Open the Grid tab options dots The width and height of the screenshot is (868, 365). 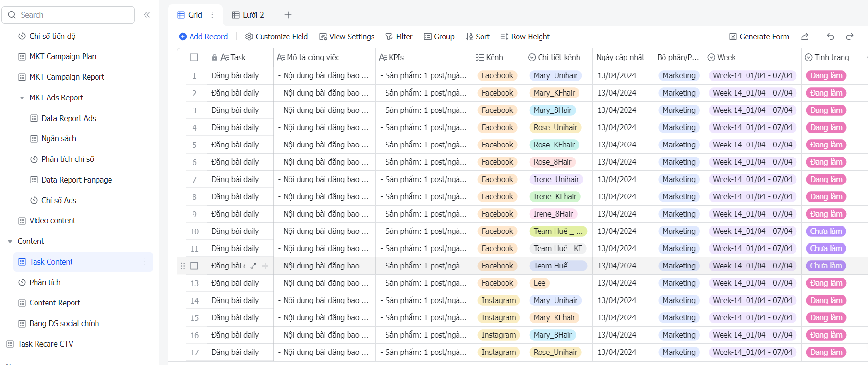[x=212, y=15]
